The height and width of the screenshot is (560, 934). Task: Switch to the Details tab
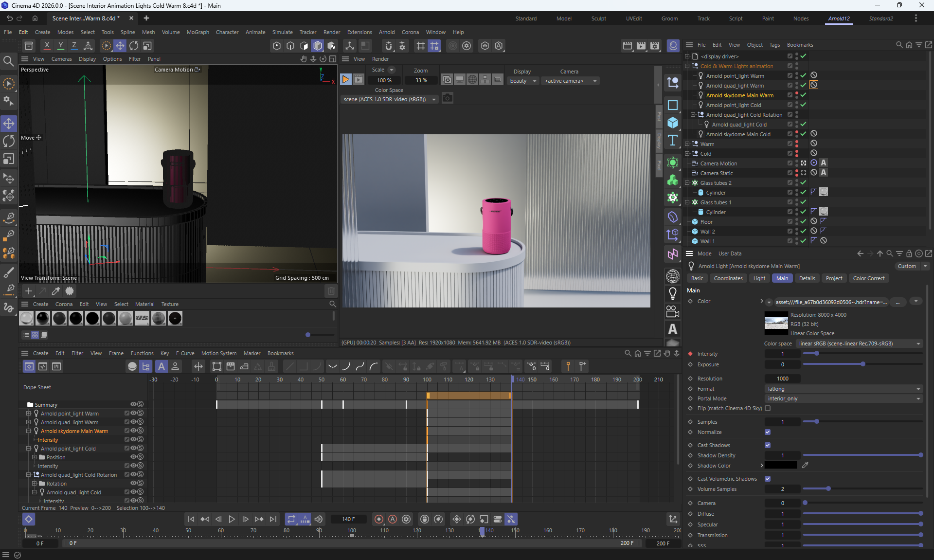pyautogui.click(x=807, y=278)
